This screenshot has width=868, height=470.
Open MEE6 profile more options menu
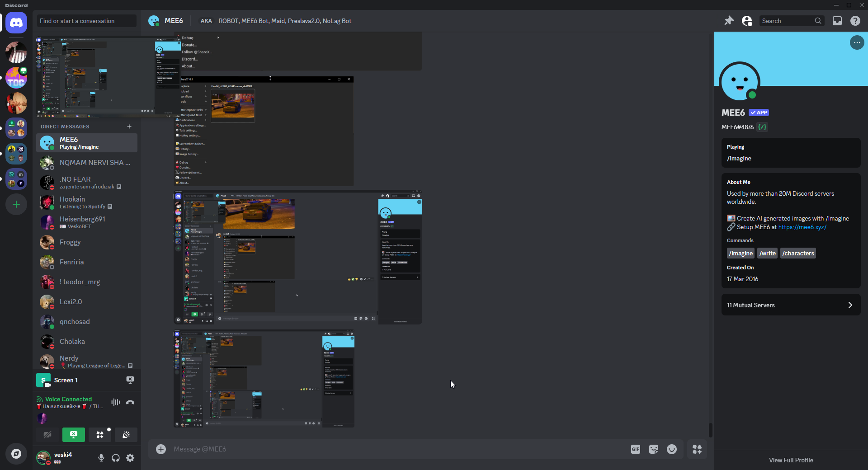[x=857, y=42]
